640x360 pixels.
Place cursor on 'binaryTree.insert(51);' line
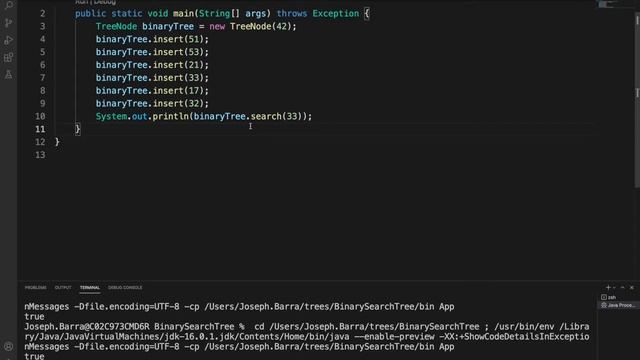tap(152, 39)
